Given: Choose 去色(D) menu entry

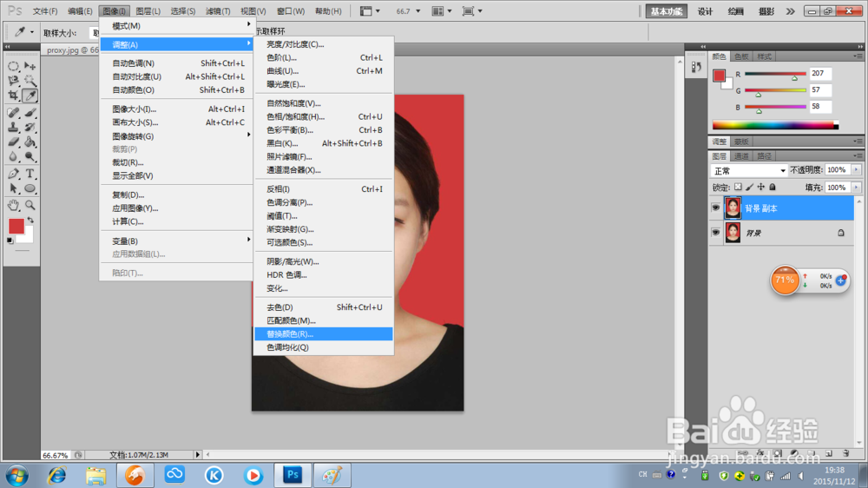Looking at the screenshot, I should pyautogui.click(x=324, y=307).
